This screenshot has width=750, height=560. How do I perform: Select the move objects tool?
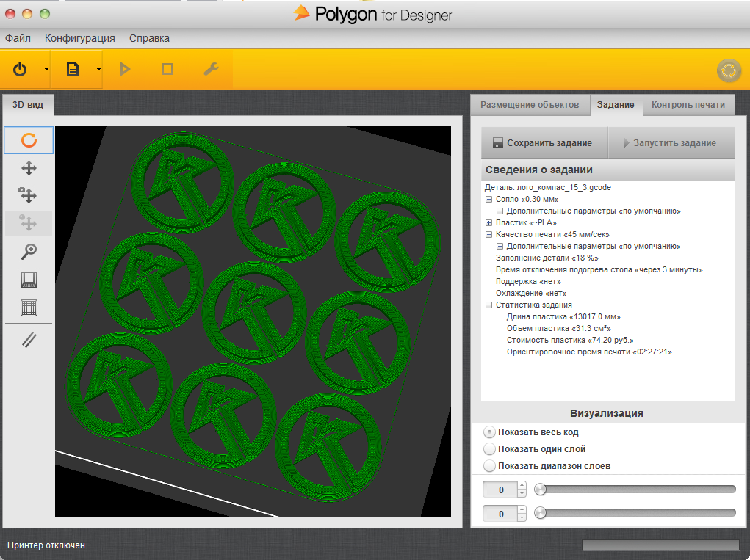[29, 195]
